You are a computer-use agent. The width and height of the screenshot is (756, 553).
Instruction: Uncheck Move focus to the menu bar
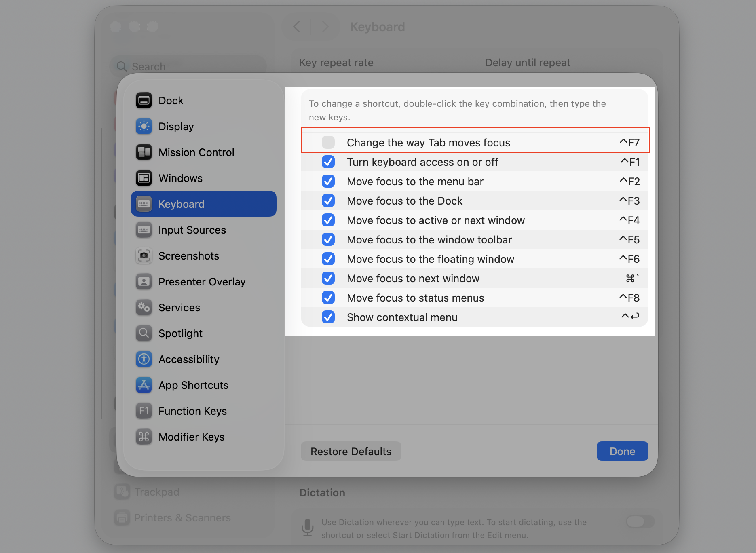328,182
